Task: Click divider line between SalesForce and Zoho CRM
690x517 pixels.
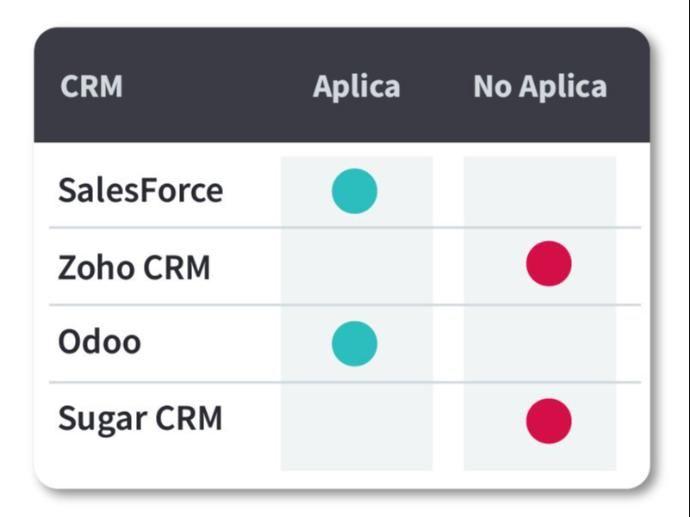Action: 160,228
